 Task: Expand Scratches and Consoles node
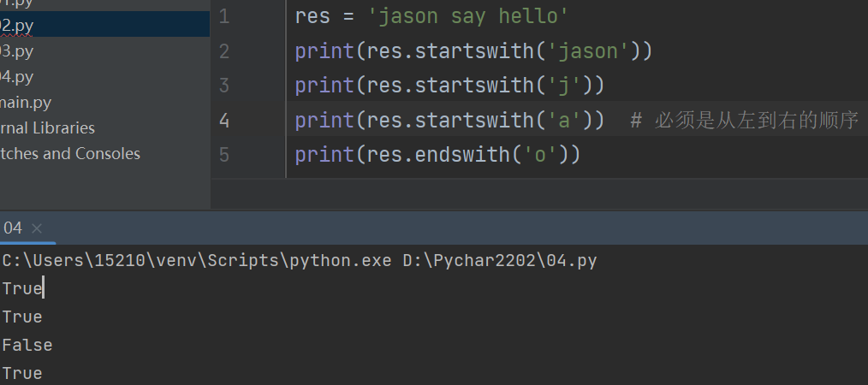pos(70,154)
